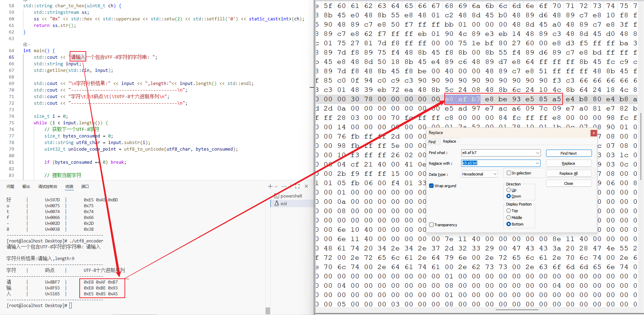
Task: Click terminal bytes '0xE8 0xBE 0x93'
Action: [101, 288]
